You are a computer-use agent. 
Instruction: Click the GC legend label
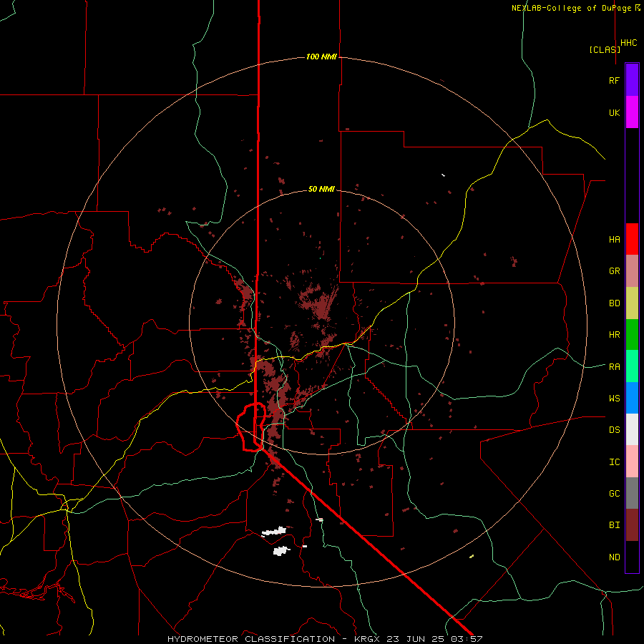pyautogui.click(x=614, y=494)
